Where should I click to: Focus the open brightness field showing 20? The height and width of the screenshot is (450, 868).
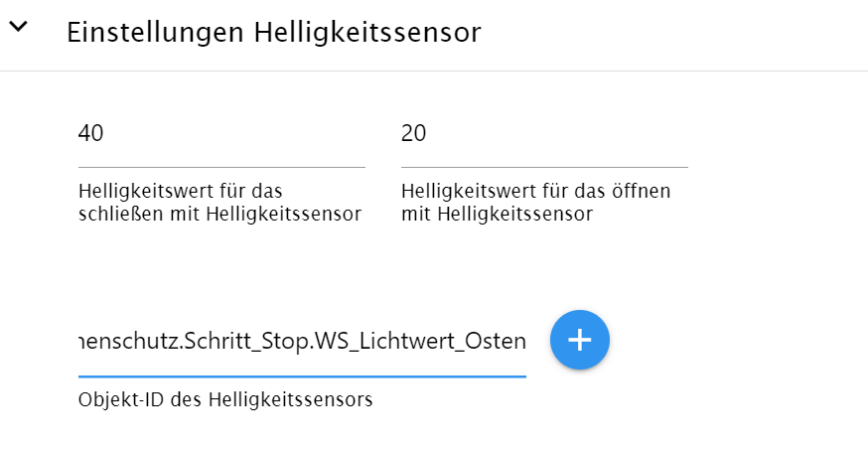(x=544, y=134)
